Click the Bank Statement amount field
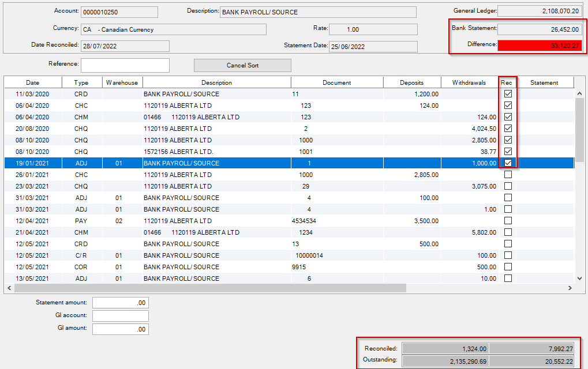The width and height of the screenshot is (588, 369). [539, 29]
